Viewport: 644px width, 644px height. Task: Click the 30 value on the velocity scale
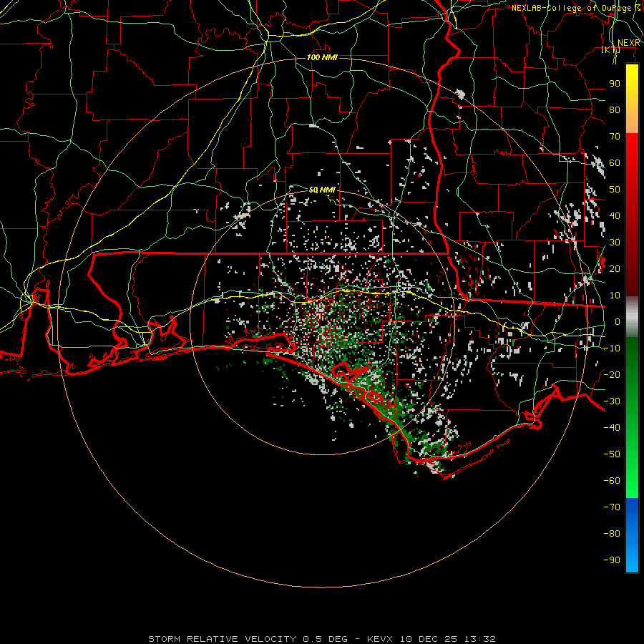(x=615, y=243)
